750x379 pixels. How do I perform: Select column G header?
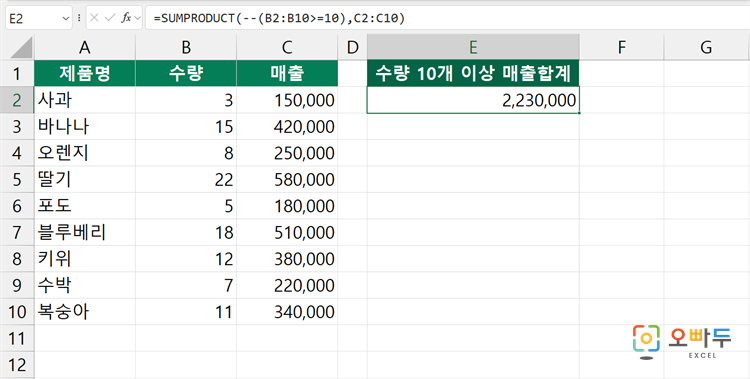[x=706, y=47]
